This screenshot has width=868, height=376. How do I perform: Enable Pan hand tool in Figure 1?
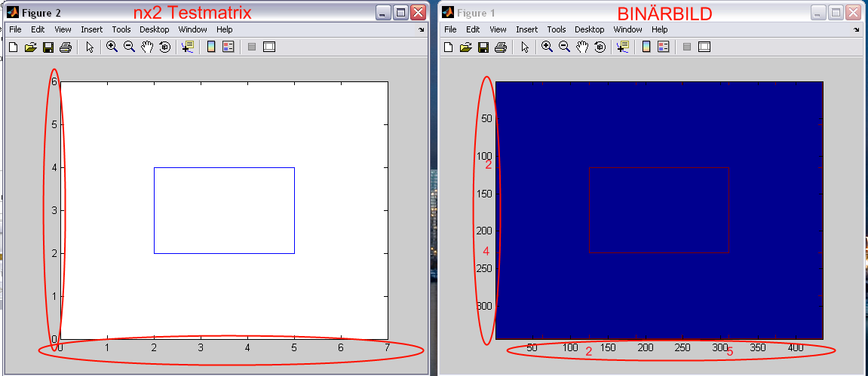tap(582, 47)
